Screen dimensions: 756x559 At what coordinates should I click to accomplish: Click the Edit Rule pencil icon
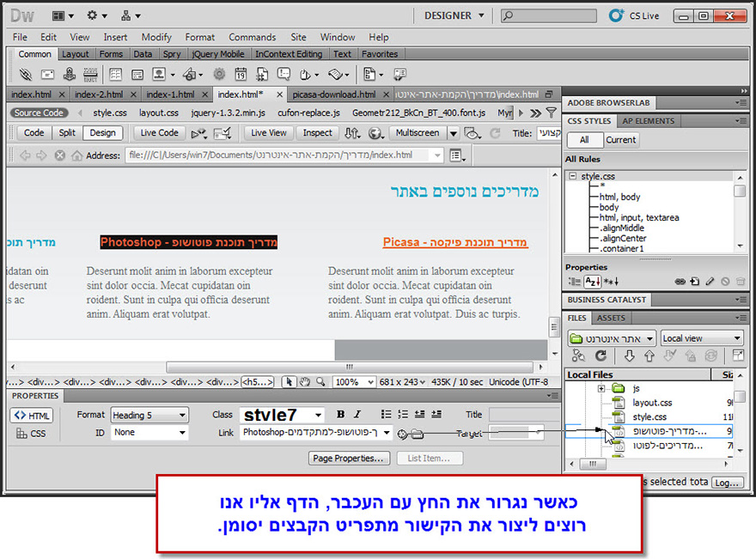710,282
